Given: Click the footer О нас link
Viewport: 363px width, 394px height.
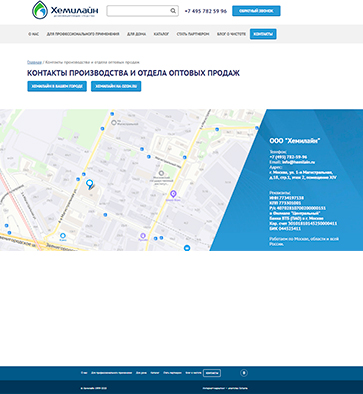Looking at the screenshot, I should [x=84, y=373].
